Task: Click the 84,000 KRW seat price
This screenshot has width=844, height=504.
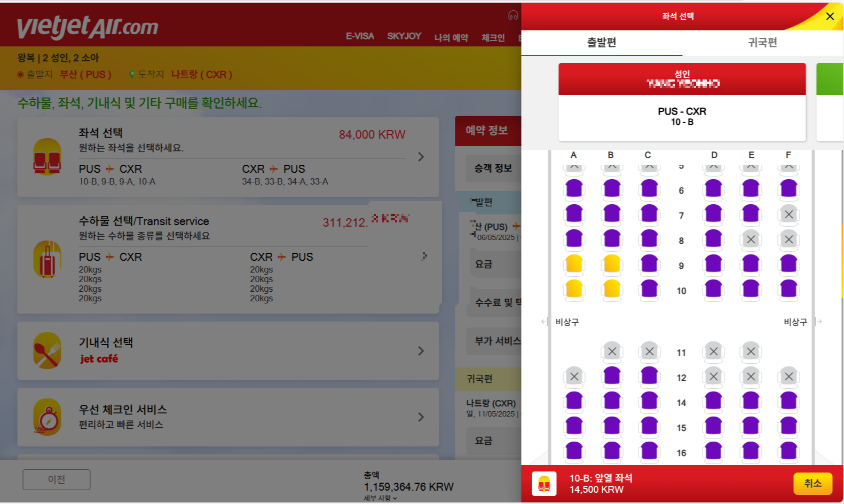Action: pyautogui.click(x=372, y=134)
